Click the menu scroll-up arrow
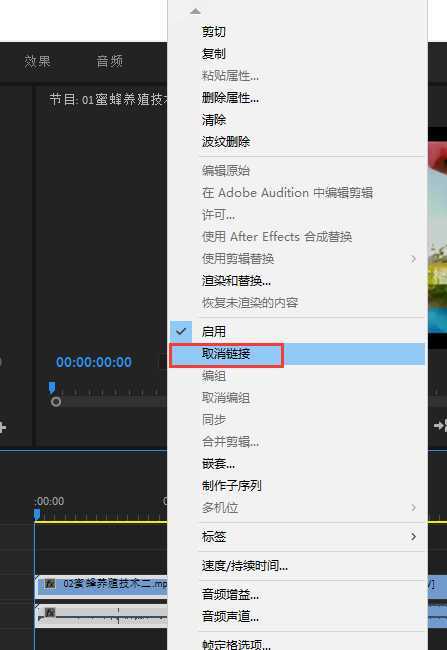This screenshot has height=650, width=447. point(195,11)
